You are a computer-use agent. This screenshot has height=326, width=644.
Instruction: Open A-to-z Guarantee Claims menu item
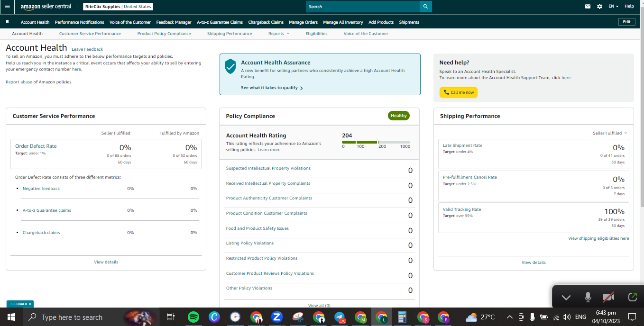tap(220, 22)
